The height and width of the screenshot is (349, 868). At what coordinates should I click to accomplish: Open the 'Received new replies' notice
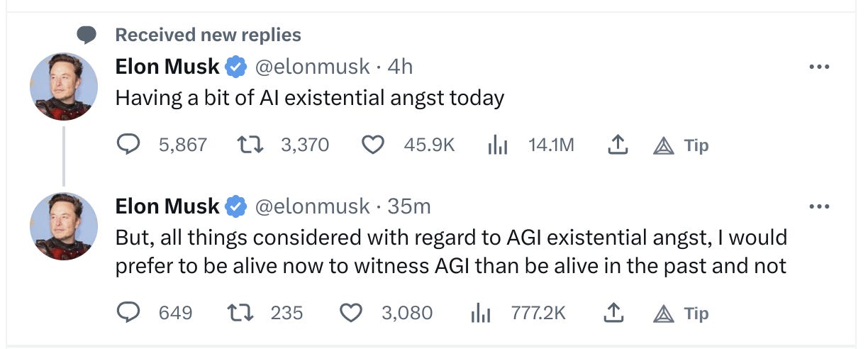point(208,34)
